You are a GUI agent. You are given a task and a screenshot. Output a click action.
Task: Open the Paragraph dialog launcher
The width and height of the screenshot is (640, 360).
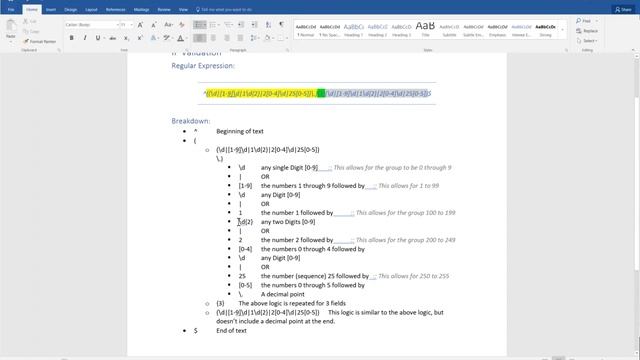tap(287, 50)
